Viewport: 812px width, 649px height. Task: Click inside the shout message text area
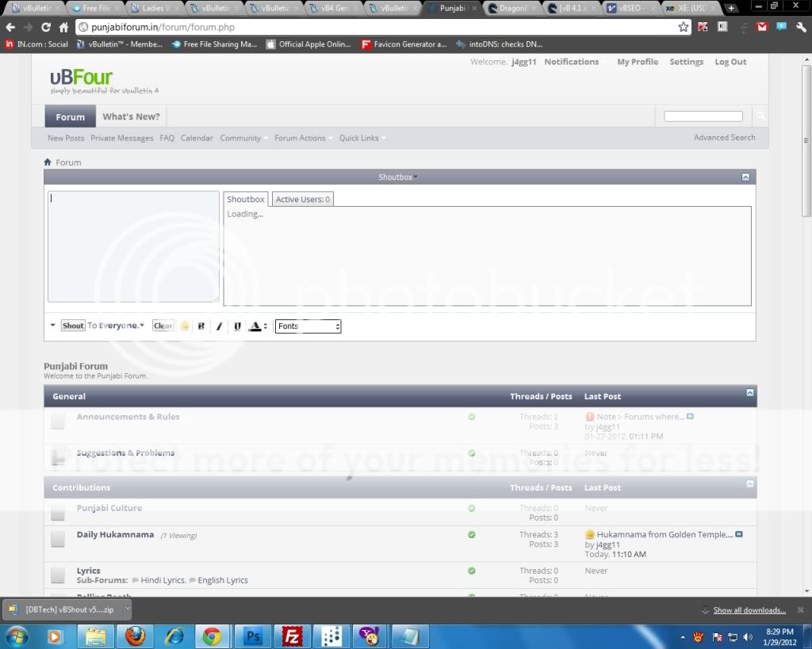pyautogui.click(x=133, y=246)
